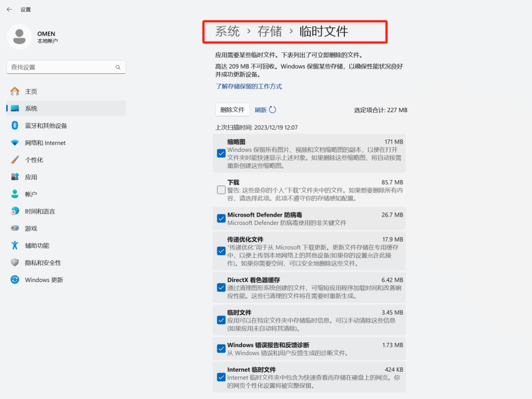Click the 26.7 MB size value
This screenshot has width=532, height=399.
(x=392, y=215)
